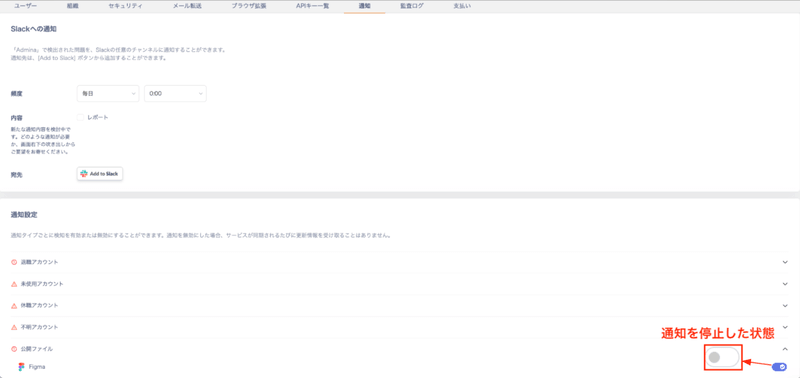Switch to the ユーザー tab

(x=26, y=7)
